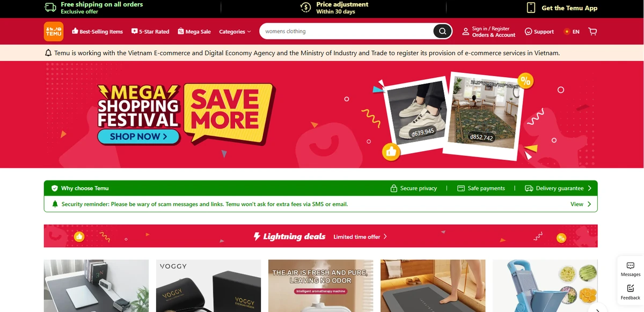Click the Support headset icon
The width and height of the screenshot is (644, 312).
coord(528,32)
